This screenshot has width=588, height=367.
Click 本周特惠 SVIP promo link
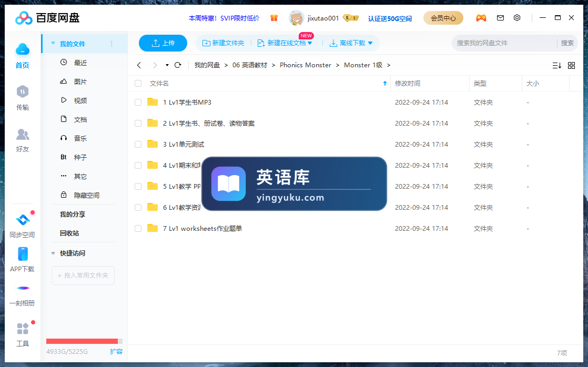(x=224, y=18)
